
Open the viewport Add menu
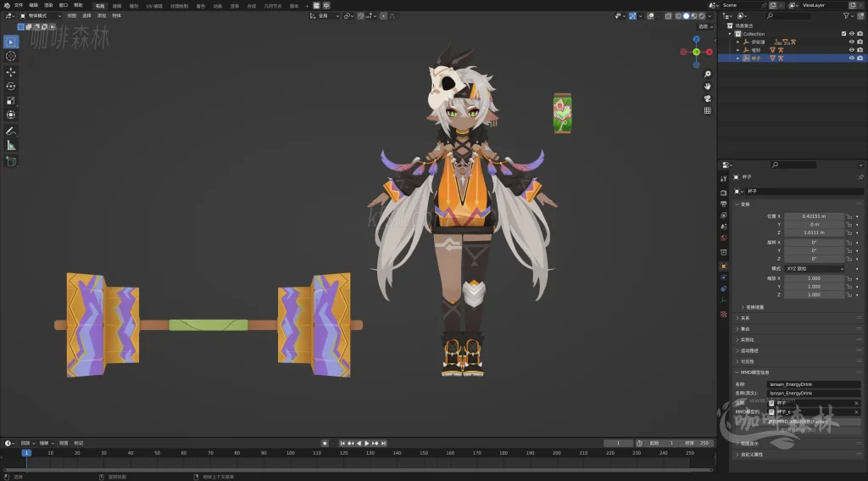tap(102, 16)
